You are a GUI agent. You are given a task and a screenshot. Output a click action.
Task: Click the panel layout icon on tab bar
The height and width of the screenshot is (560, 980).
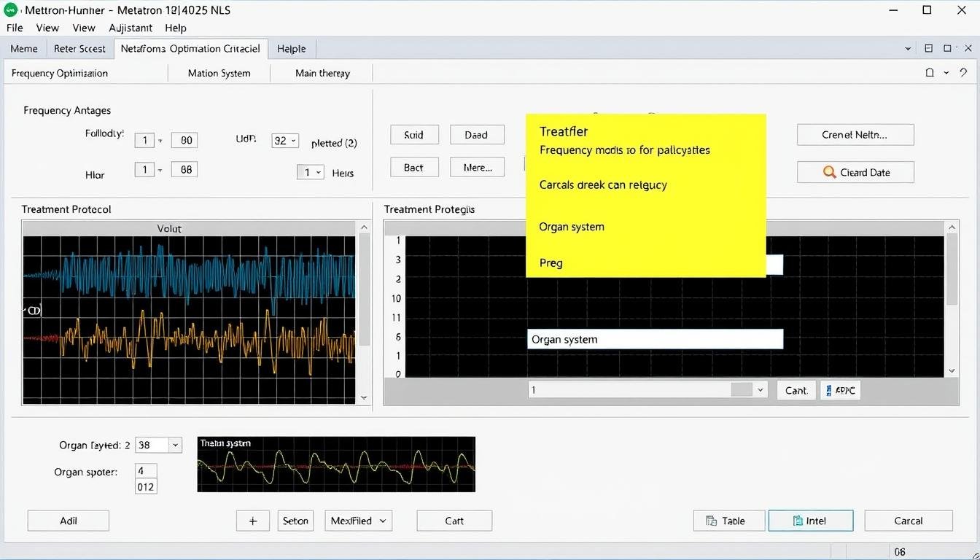tap(928, 49)
